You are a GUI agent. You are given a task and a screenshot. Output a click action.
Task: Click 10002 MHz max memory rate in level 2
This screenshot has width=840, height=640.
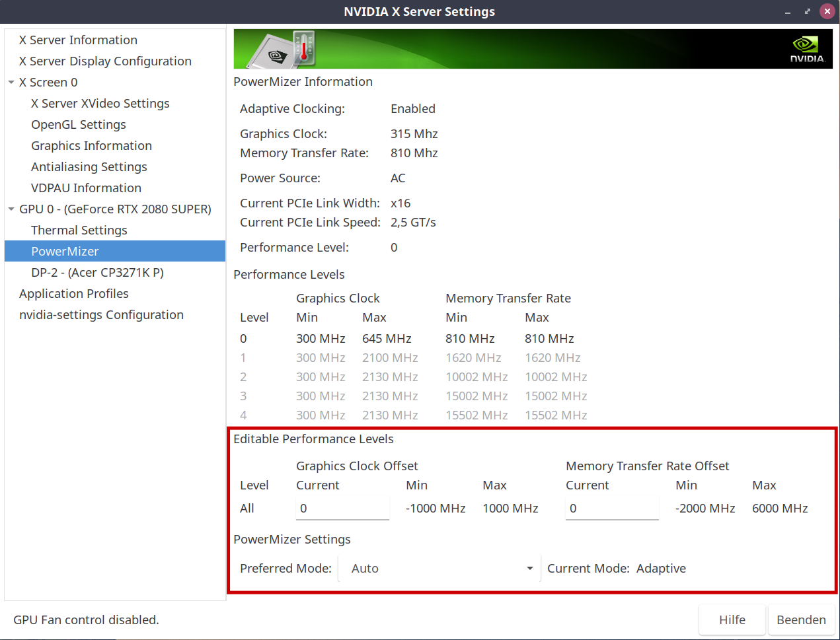click(556, 377)
